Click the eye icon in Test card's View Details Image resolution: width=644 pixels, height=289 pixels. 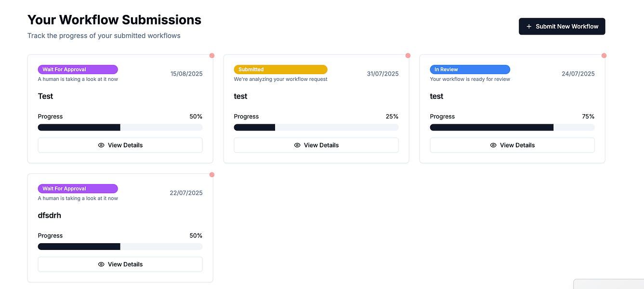[101, 144]
